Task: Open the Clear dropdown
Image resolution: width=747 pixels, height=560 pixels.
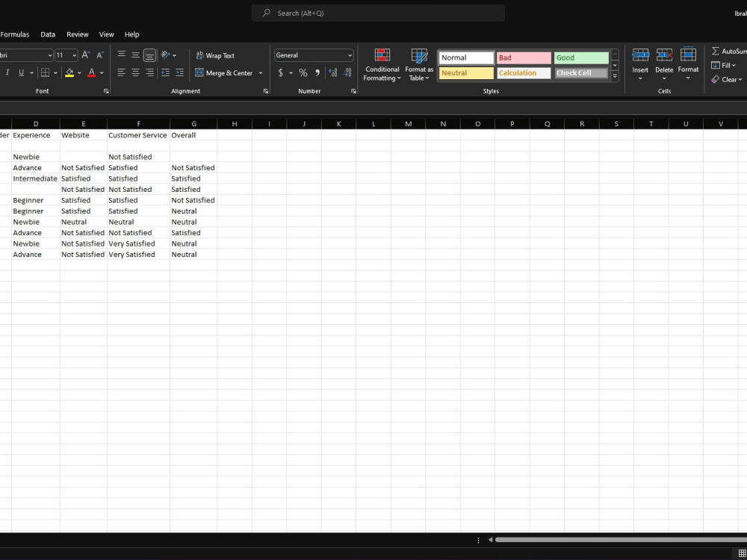Action: coord(727,80)
